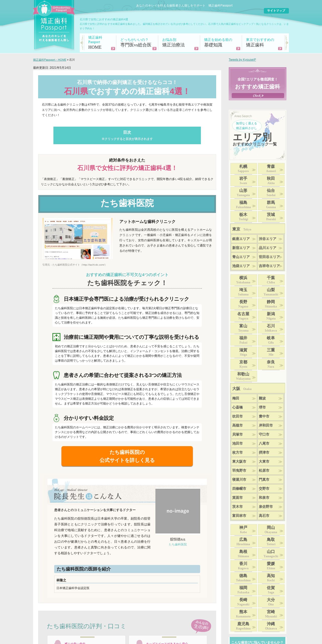Expand the 東京 Tokyo area section header
Screen dimensions: 322x644
[258, 229]
